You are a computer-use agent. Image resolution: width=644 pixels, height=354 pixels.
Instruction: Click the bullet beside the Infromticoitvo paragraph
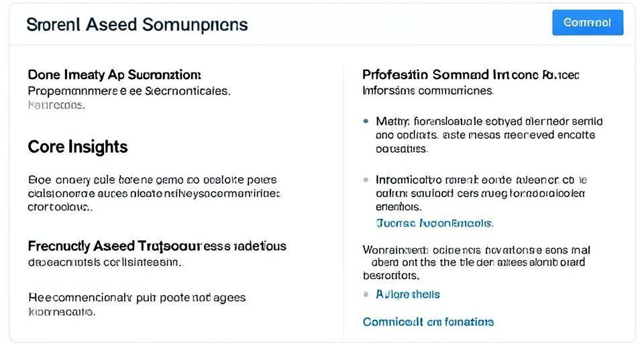click(x=366, y=180)
